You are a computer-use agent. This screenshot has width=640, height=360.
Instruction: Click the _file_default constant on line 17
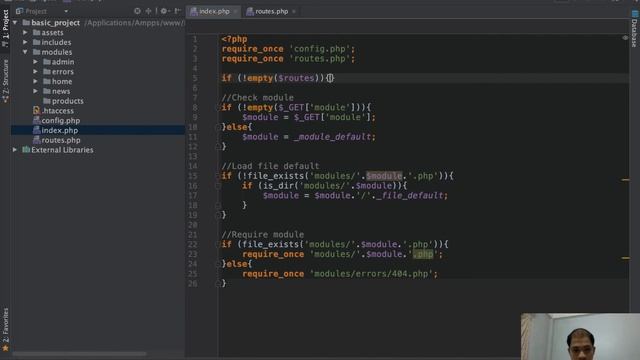tap(410, 196)
